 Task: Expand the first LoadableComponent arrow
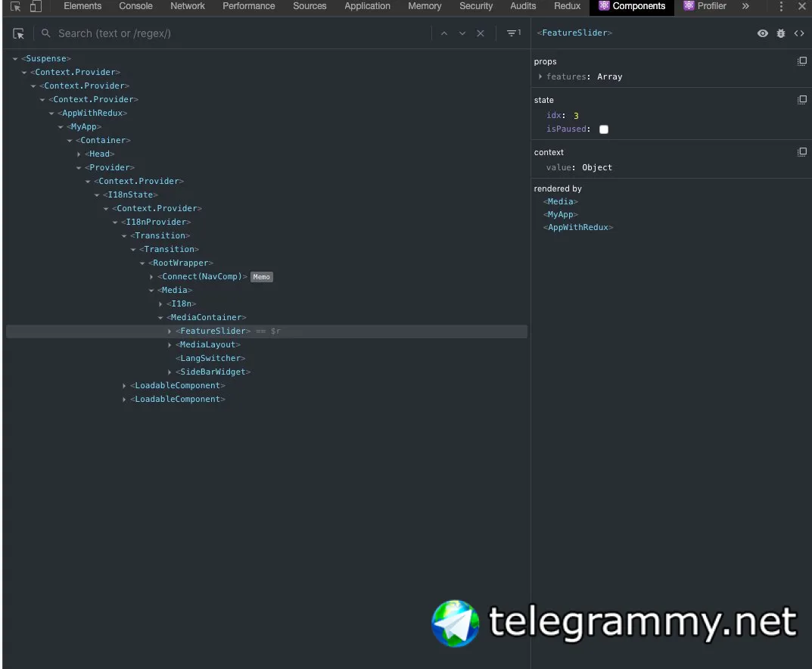click(x=124, y=386)
